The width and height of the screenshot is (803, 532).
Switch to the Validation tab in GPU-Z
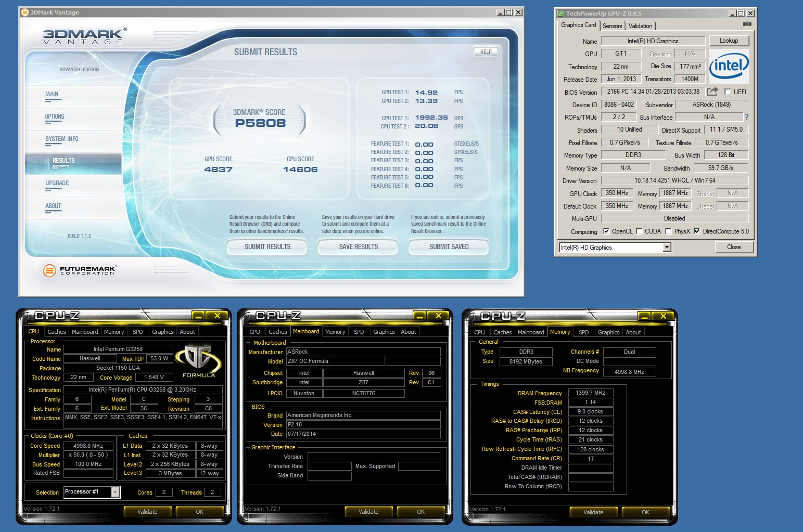(640, 26)
